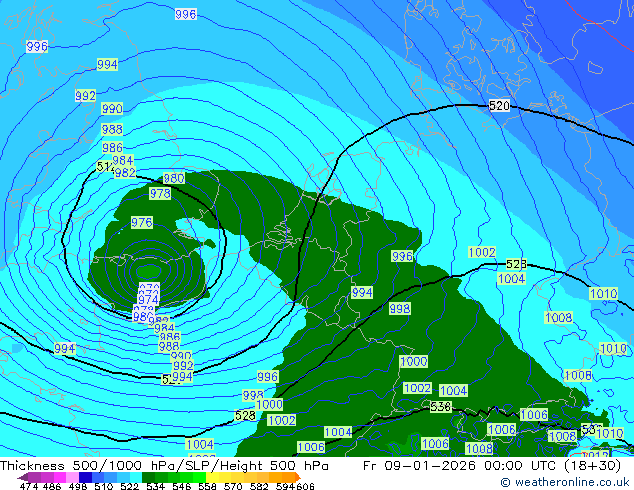Click the black 536 height contour label
The height and width of the screenshot is (490, 634).
coord(440,406)
